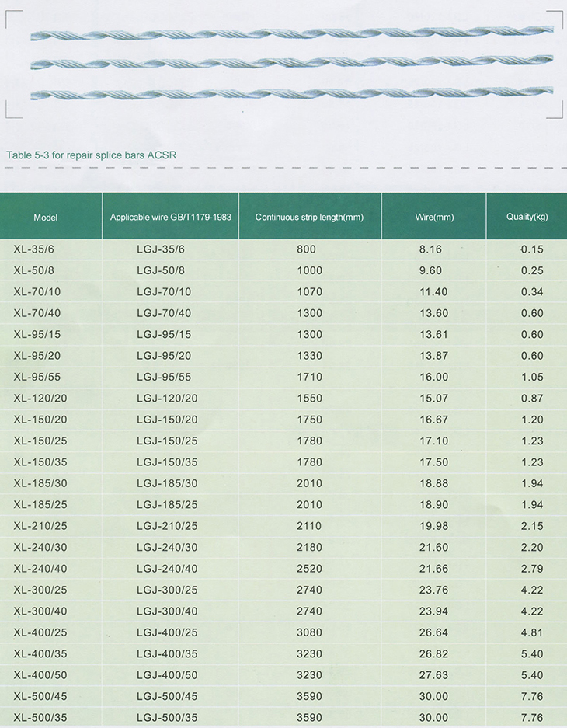Click the Table 5-3 repair splice bars title
The height and width of the screenshot is (728, 567).
[92, 155]
